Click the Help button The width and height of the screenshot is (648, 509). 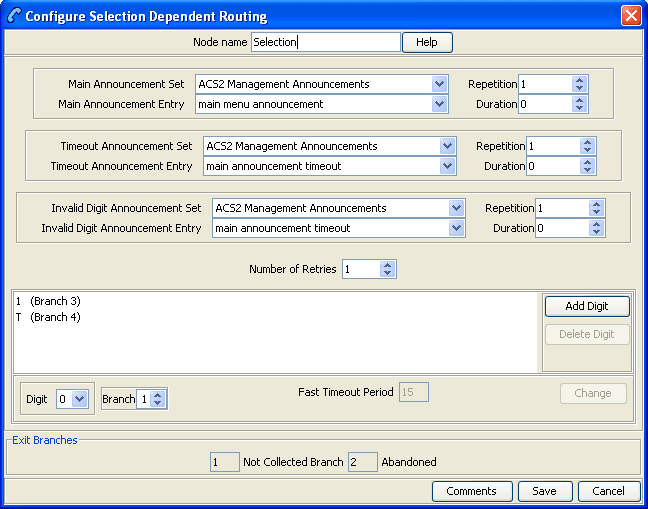tap(427, 42)
